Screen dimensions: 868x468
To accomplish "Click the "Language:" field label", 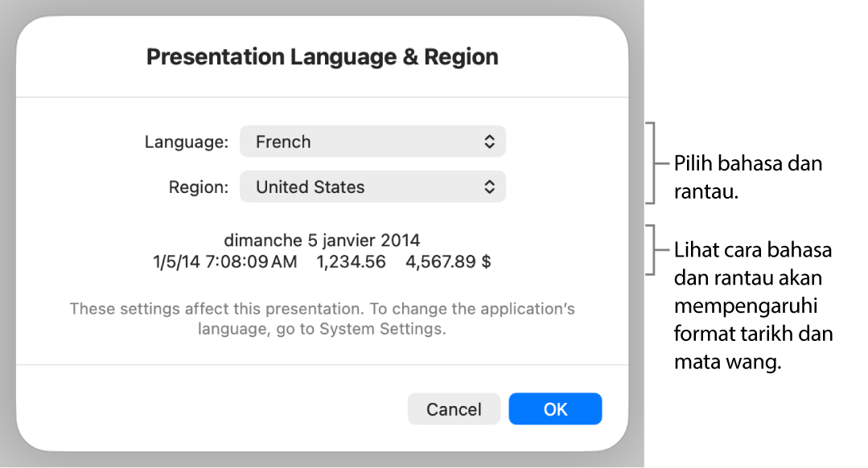I will click(187, 142).
